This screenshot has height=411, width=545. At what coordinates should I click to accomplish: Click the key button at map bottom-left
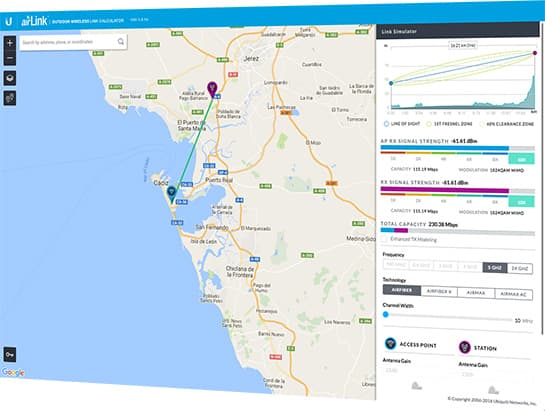[x=10, y=354]
